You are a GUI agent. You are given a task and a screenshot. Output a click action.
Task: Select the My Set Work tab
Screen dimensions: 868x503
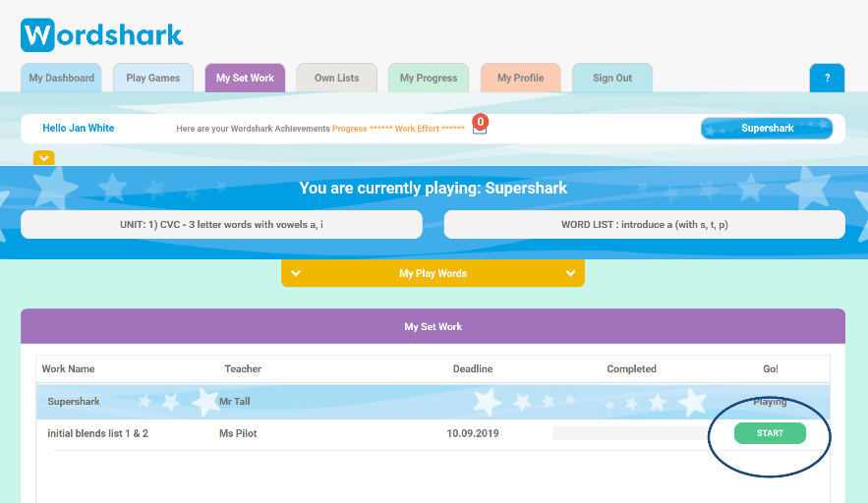pos(245,78)
